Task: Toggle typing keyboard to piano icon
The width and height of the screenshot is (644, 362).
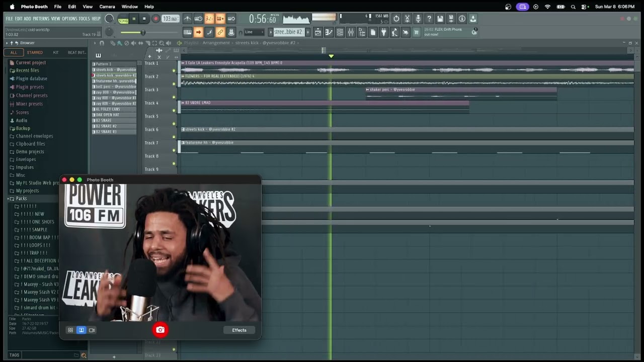Action: pos(187,32)
